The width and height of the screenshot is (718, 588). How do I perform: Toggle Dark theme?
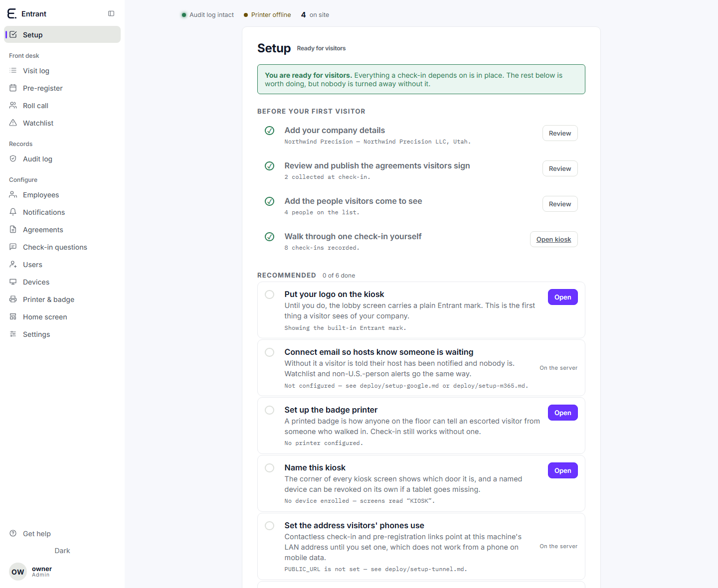pos(62,551)
